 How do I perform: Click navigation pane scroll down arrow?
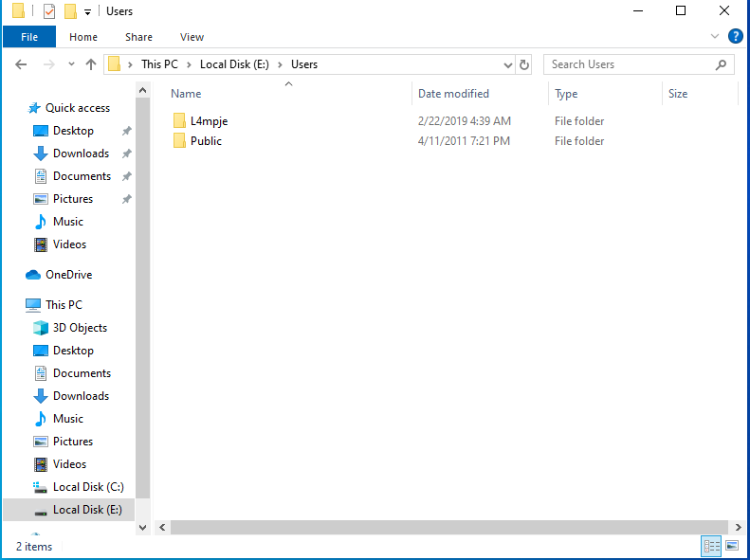tap(142, 528)
